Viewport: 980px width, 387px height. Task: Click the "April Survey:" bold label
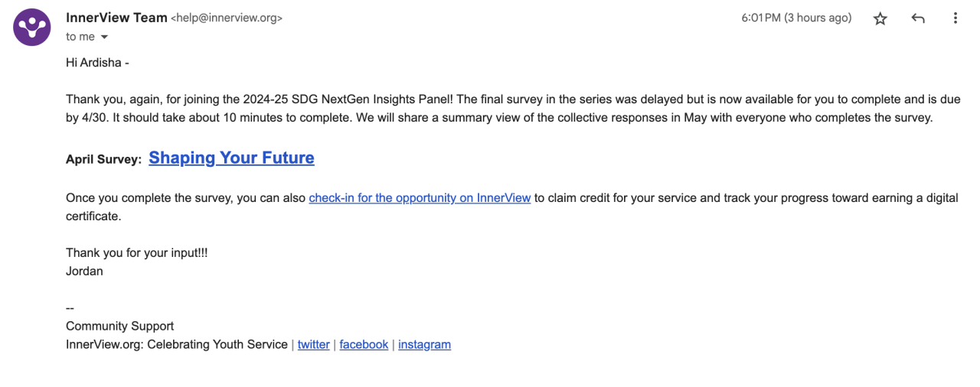coord(103,160)
